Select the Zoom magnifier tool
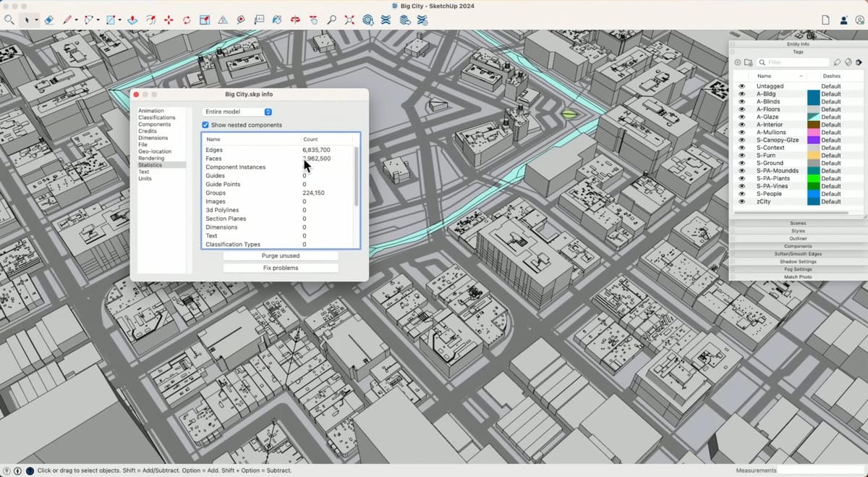Viewport: 868px width, 477px height. click(x=331, y=20)
